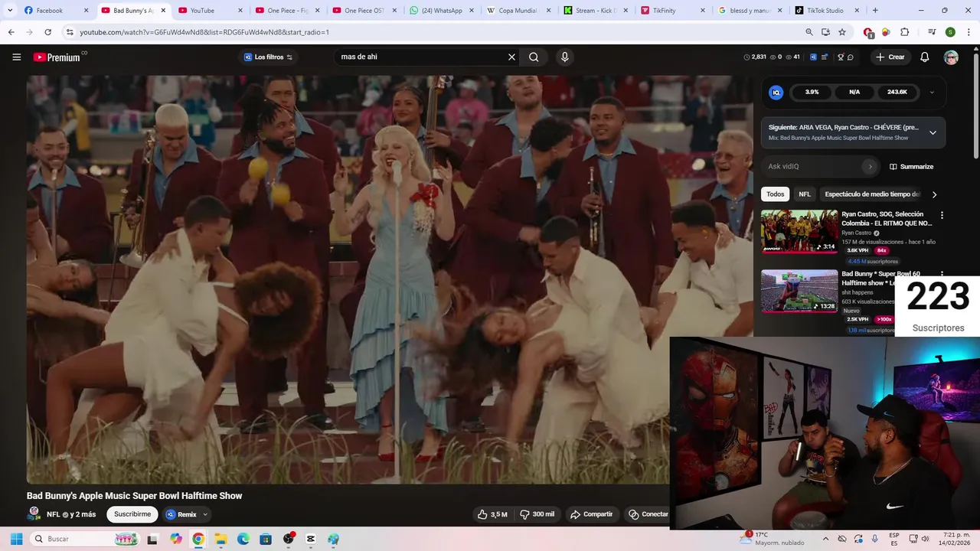
Task: Click the 243.6K vidIQ stat pill
Action: coord(897,92)
